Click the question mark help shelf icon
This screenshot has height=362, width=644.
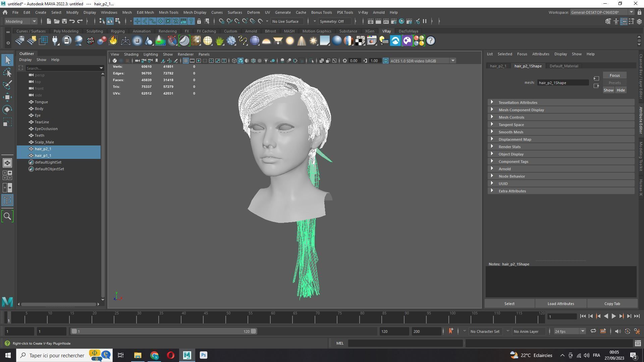tap(431, 41)
